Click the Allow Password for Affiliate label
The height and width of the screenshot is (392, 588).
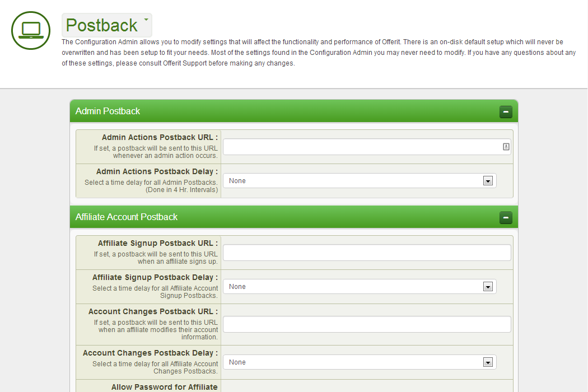[x=164, y=387]
